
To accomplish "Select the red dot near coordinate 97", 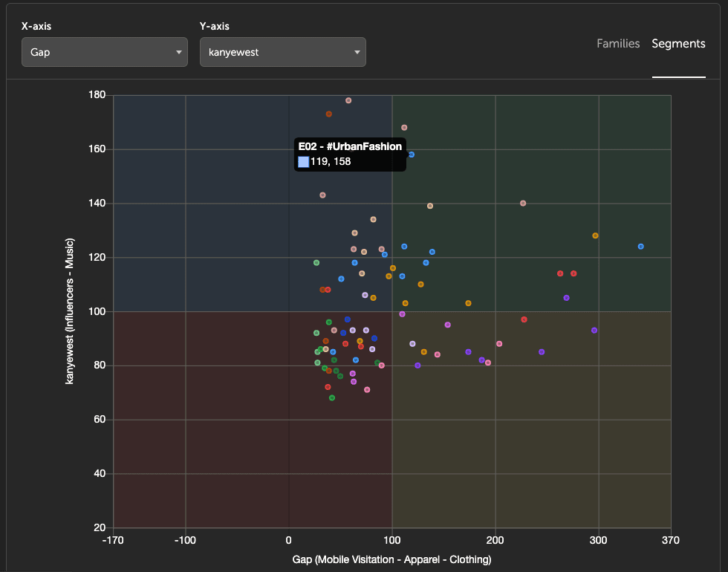I will coord(525,320).
